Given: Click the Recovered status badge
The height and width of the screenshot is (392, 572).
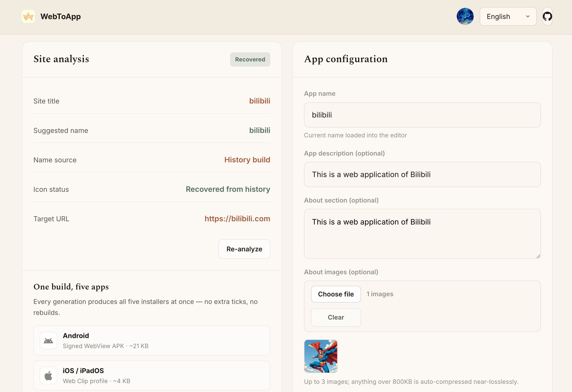Looking at the screenshot, I should [x=250, y=59].
